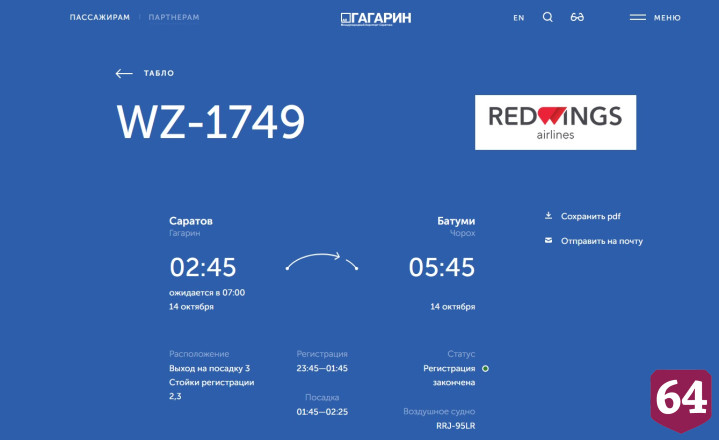Screen dimensions: 719x440
Task: Click the departure city Саратов
Action: pos(191,221)
